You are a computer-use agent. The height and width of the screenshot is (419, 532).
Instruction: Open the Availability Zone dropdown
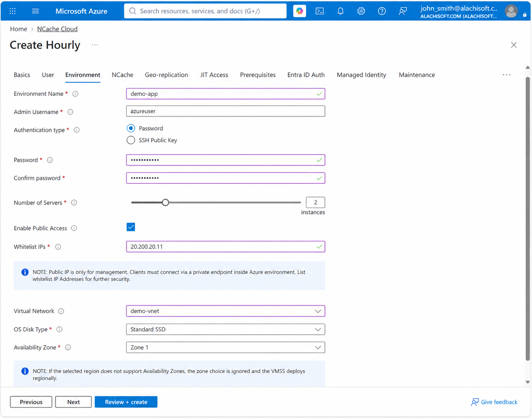tap(225, 347)
